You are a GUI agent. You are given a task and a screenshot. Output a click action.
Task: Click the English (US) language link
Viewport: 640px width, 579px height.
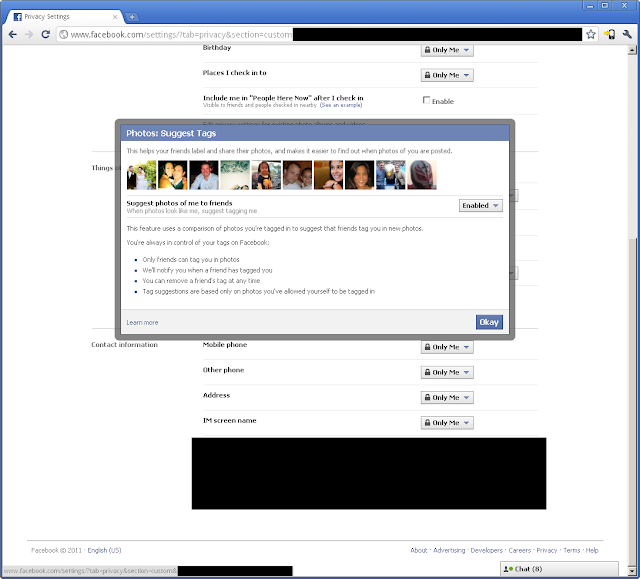coord(104,550)
